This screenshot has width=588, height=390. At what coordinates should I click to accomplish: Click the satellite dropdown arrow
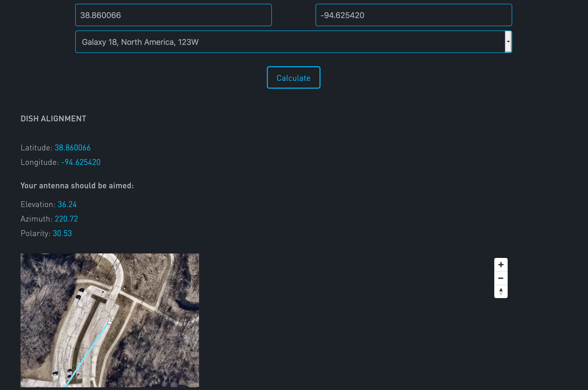(x=508, y=42)
